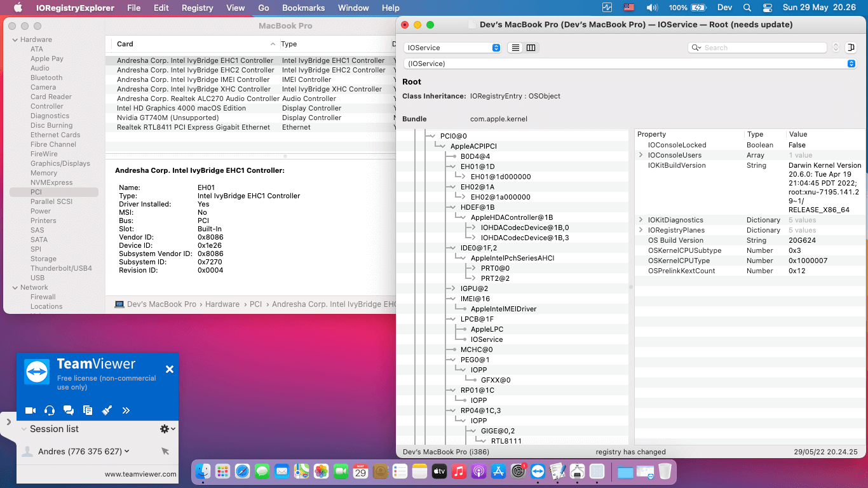Click the TeamViewer paintbrush whiteboard icon
The width and height of the screenshot is (868, 488).
coord(107,410)
